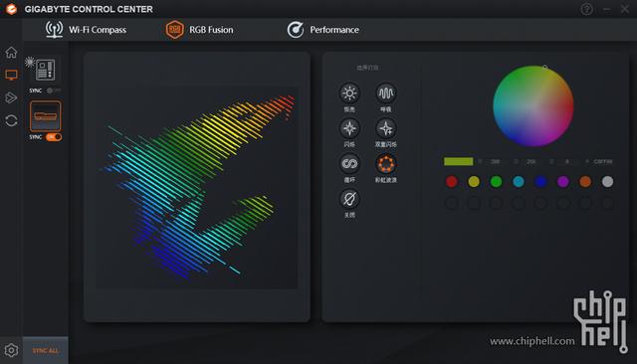Screen dimensions: 637x364
Task: Open the RGB Fusion tab
Action: [x=199, y=30]
